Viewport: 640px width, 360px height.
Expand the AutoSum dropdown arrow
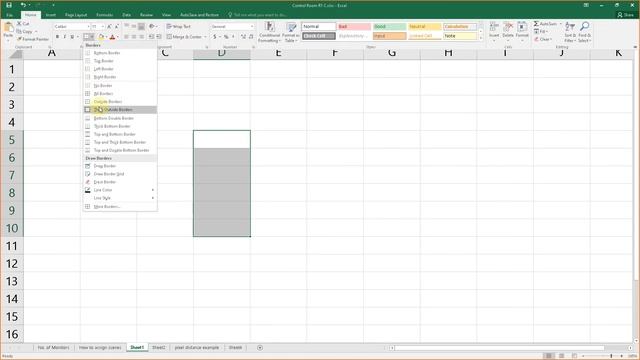coord(560,24)
